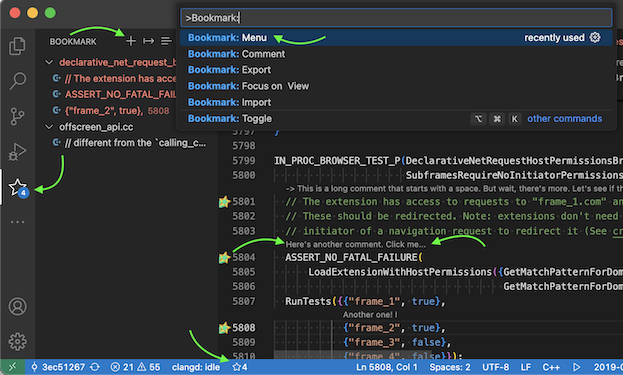Click the git commit 3ec51267 status item
The height and width of the screenshot is (375, 623).
click(58, 367)
